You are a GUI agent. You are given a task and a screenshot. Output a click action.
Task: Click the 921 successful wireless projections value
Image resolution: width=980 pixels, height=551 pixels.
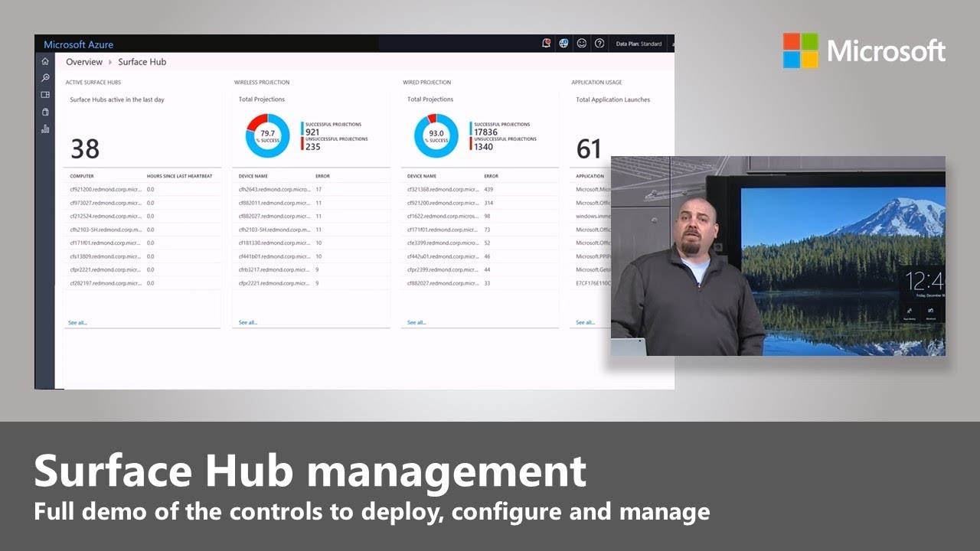tap(312, 132)
